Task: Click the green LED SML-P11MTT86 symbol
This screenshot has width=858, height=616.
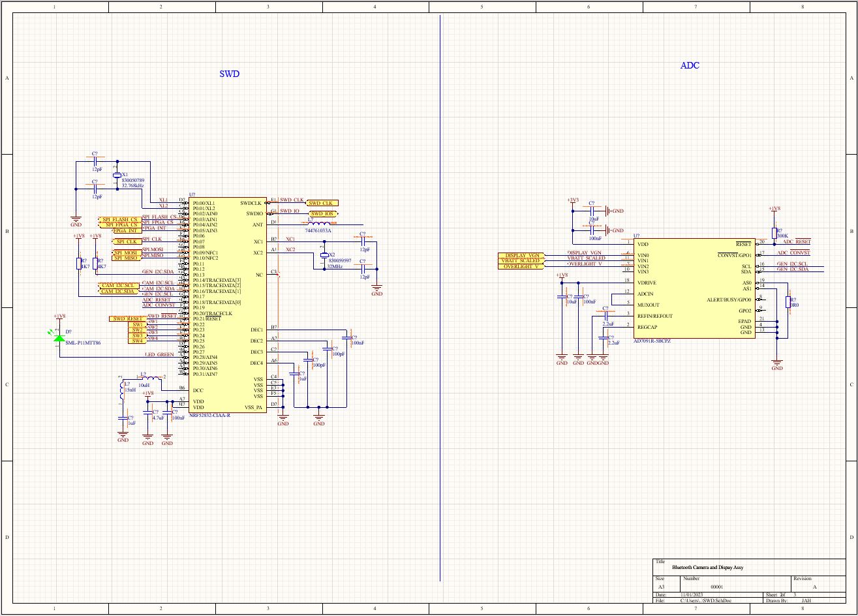Action: [x=59, y=337]
